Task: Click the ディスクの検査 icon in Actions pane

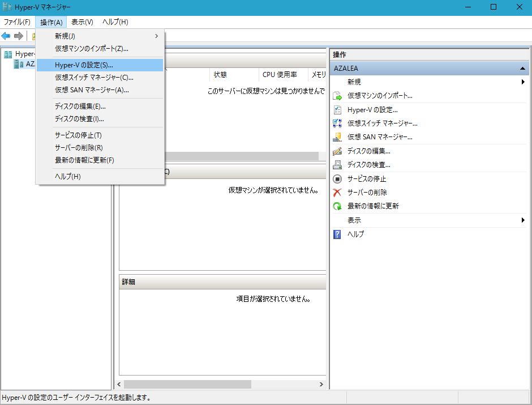Action: coord(337,165)
